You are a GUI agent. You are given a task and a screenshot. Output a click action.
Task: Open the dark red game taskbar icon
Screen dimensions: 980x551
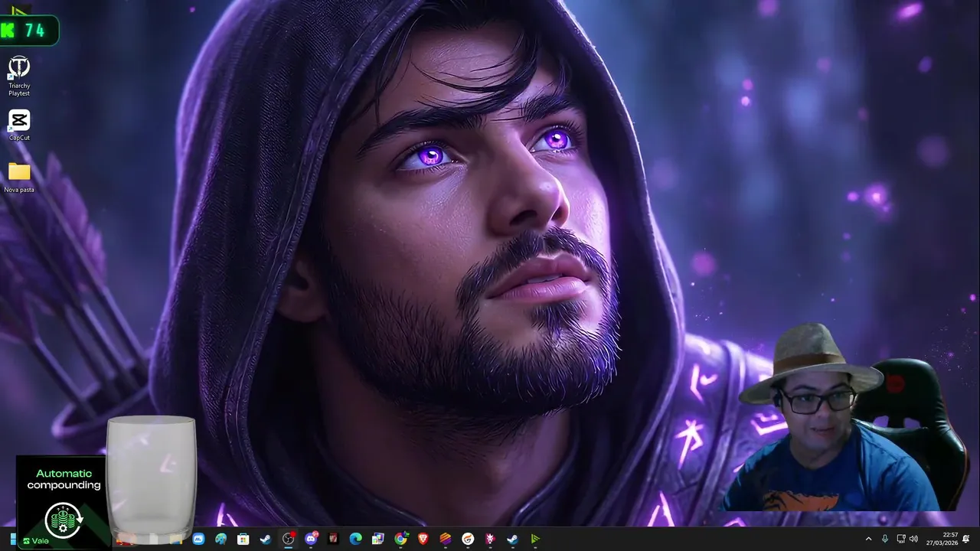click(x=333, y=539)
